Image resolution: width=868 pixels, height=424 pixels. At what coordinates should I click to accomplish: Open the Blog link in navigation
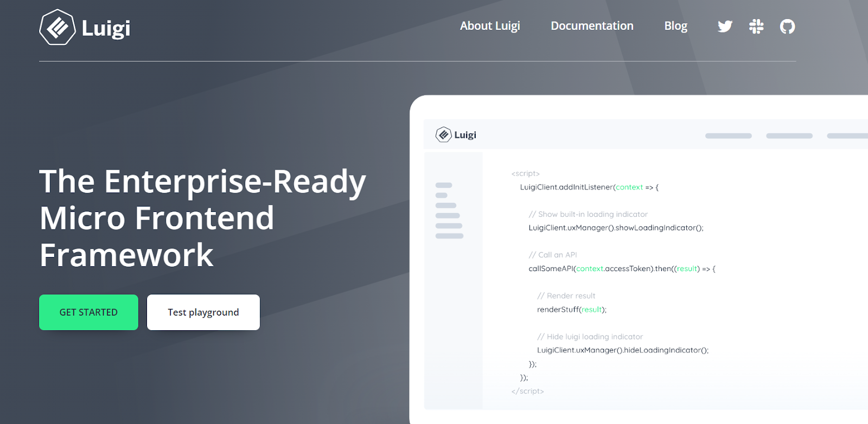click(x=675, y=26)
